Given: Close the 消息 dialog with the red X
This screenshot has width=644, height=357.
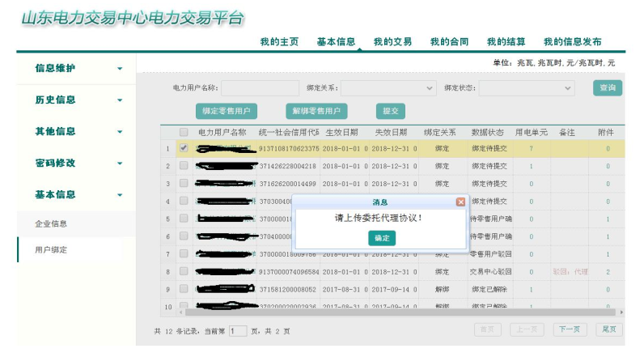Looking at the screenshot, I should [460, 202].
